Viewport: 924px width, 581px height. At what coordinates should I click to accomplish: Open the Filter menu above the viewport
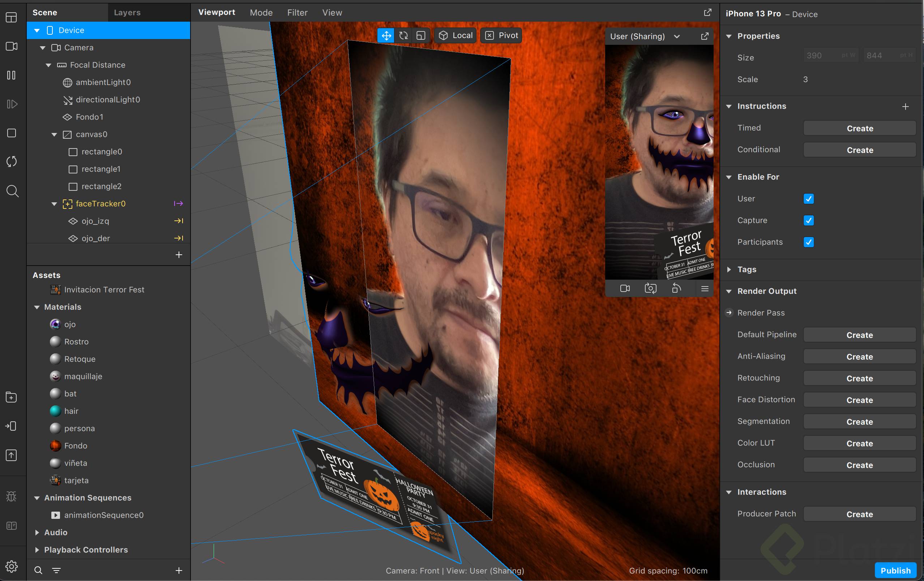298,12
